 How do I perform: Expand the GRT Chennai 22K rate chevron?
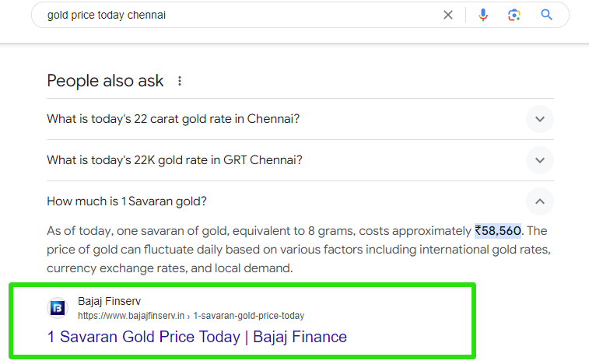click(x=540, y=160)
